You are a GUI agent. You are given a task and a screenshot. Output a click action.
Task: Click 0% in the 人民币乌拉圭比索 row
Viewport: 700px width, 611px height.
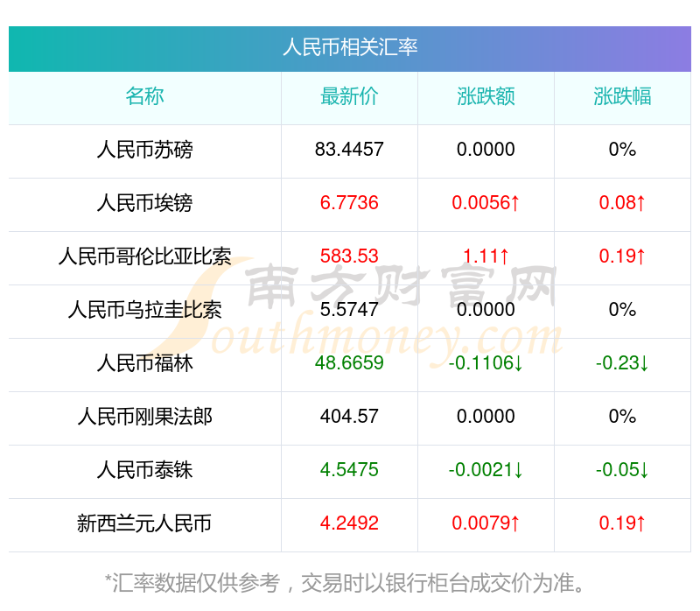click(x=622, y=310)
